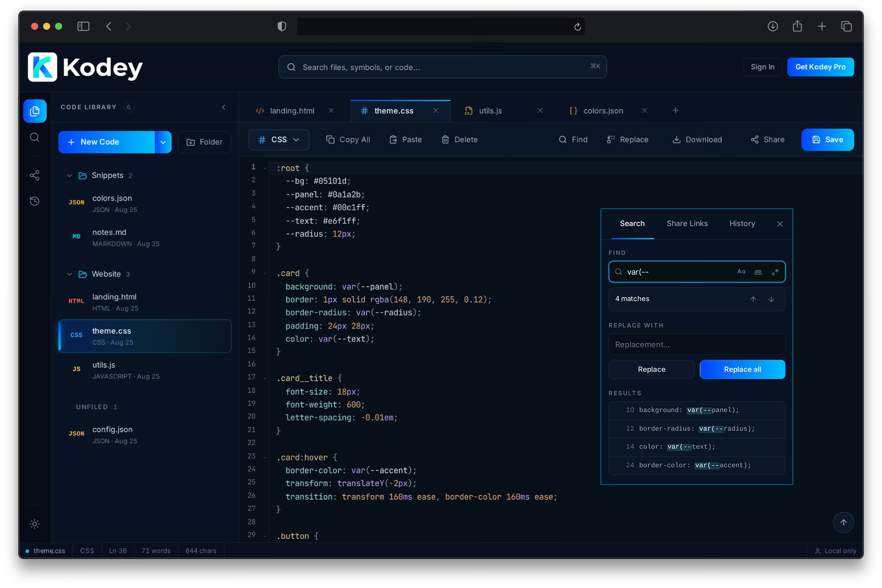
Task: Toggle whole word matching in Find
Action: point(758,272)
